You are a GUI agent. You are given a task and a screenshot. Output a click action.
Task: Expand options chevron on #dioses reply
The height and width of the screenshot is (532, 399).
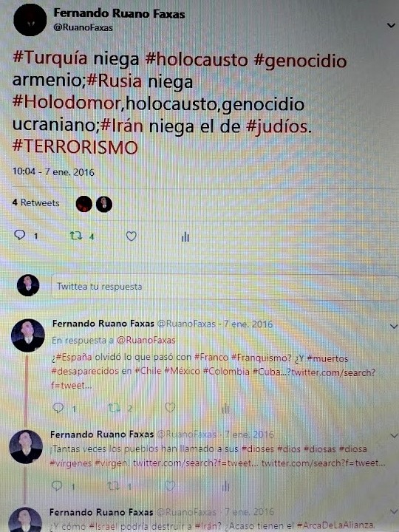394,435
